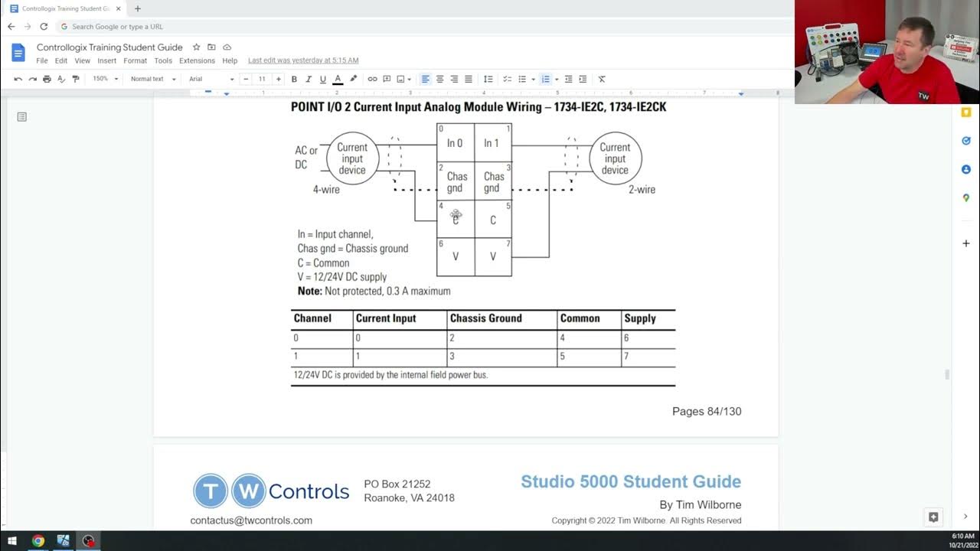This screenshot has width=980, height=551.
Task: Open Google Contacts in the side panel
Action: click(x=966, y=169)
